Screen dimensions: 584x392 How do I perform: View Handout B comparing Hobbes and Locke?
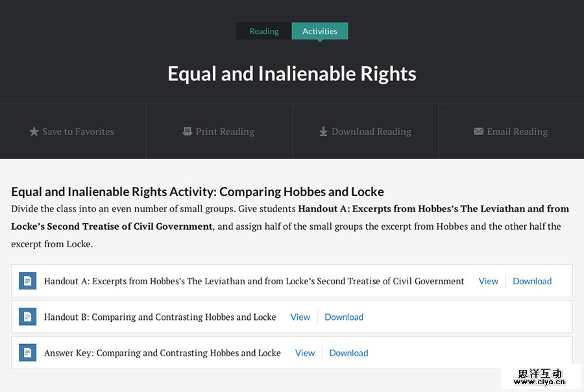[300, 317]
